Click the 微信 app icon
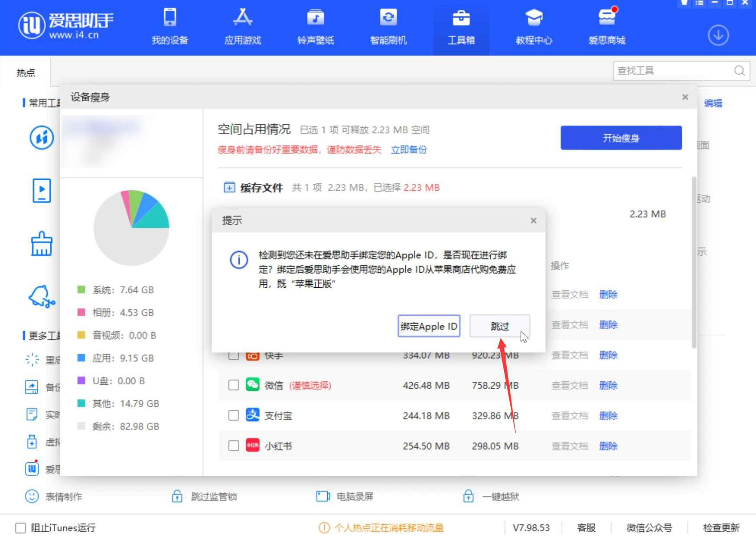 (253, 385)
